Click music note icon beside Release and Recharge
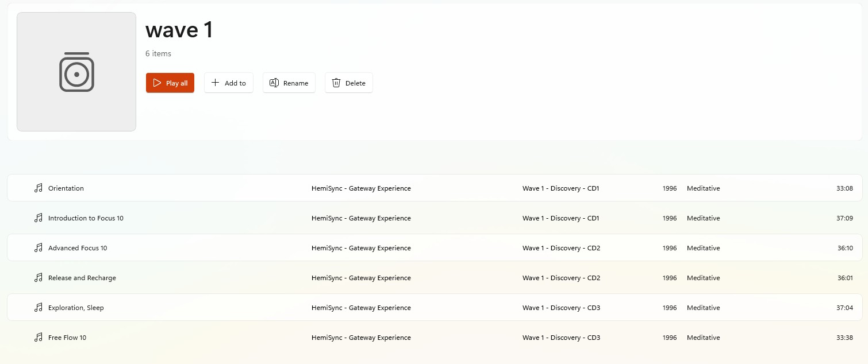This screenshot has height=364, width=868. pos(39,277)
